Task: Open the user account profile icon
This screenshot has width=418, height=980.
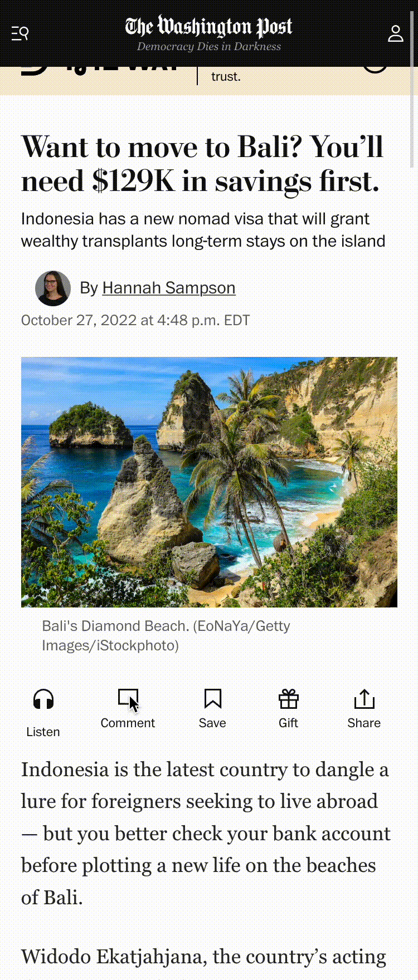Action: pyautogui.click(x=396, y=33)
